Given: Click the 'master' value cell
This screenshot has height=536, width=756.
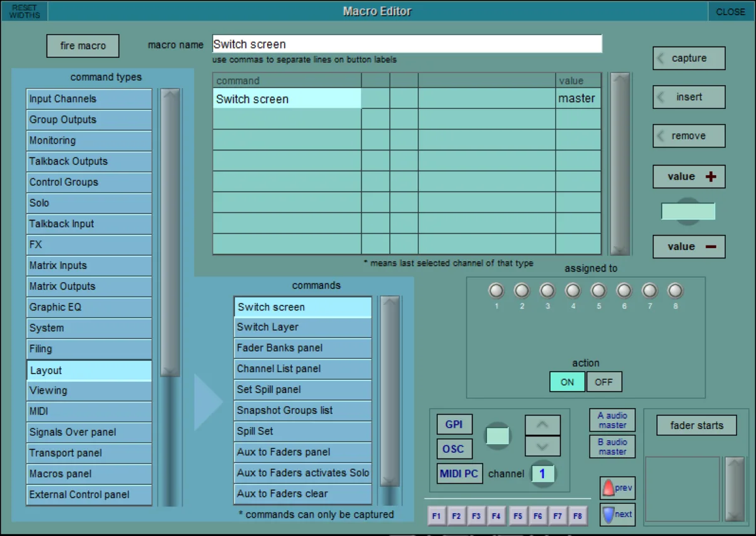Looking at the screenshot, I should click(578, 99).
